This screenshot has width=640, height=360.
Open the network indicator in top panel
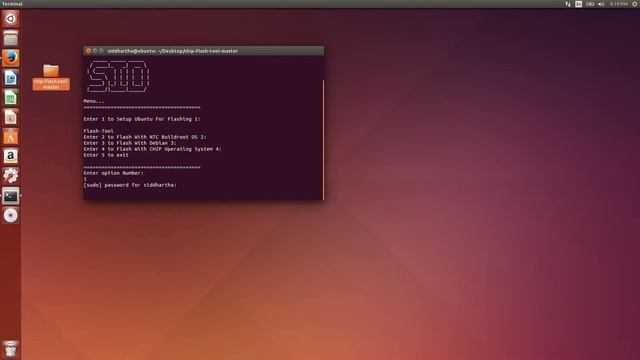(568, 4)
